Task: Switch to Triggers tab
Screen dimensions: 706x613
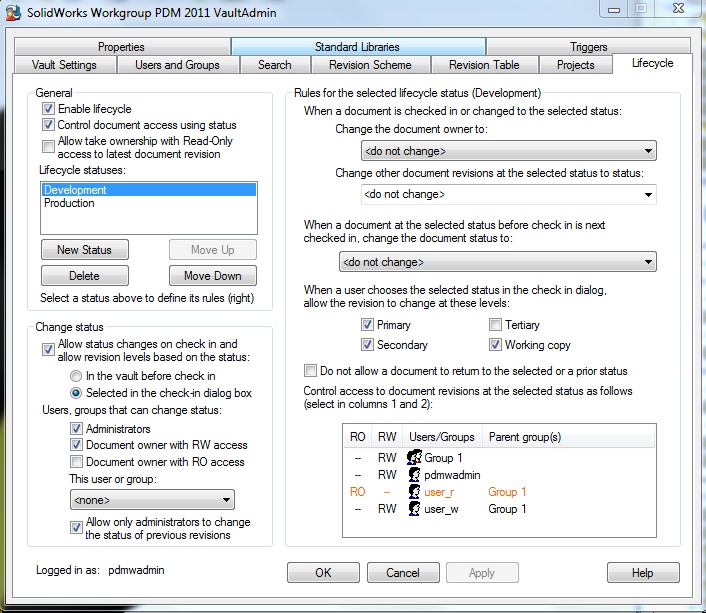Action: tap(588, 47)
